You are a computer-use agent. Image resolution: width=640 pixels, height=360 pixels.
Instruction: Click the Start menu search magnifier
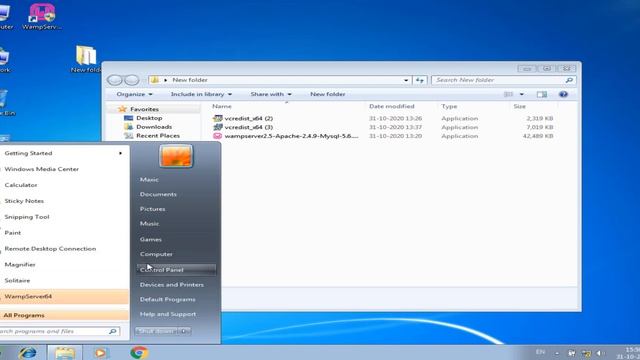coord(113,331)
